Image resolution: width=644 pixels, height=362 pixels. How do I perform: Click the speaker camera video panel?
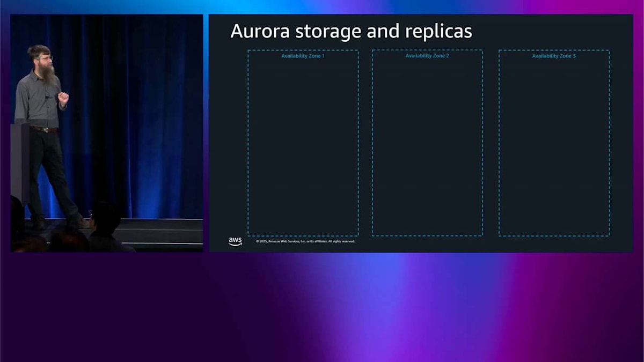(107, 133)
